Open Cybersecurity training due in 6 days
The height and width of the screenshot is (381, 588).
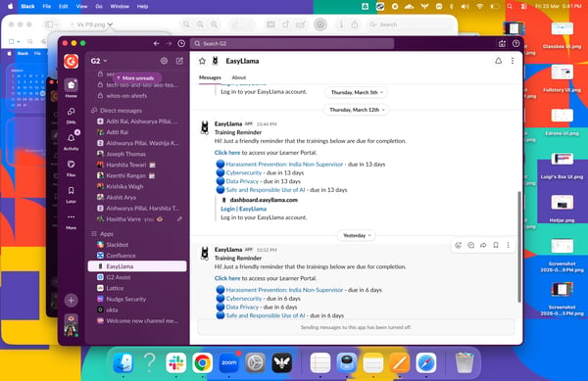pyautogui.click(x=244, y=299)
